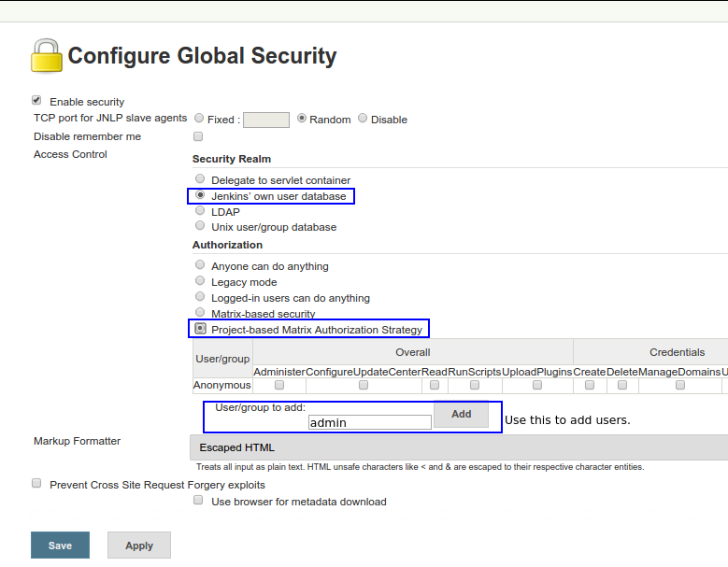The image size is (728, 567).
Task: Choose LDAP security realm
Action: pos(200,211)
